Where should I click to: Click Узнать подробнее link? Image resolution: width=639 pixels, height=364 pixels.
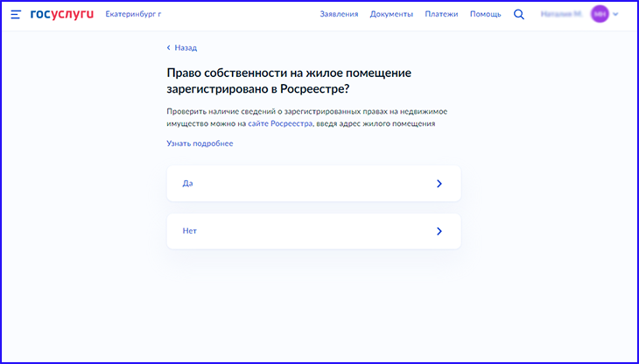coord(200,143)
